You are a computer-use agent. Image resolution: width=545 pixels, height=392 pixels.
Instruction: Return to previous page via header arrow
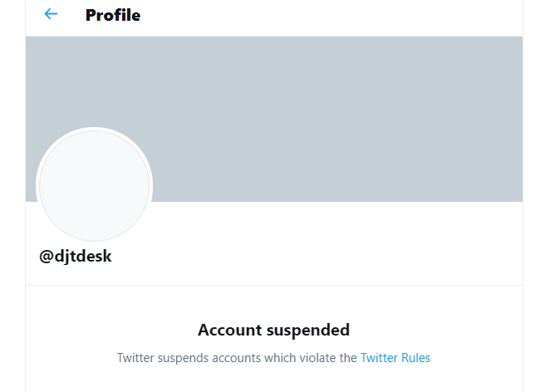click(51, 14)
